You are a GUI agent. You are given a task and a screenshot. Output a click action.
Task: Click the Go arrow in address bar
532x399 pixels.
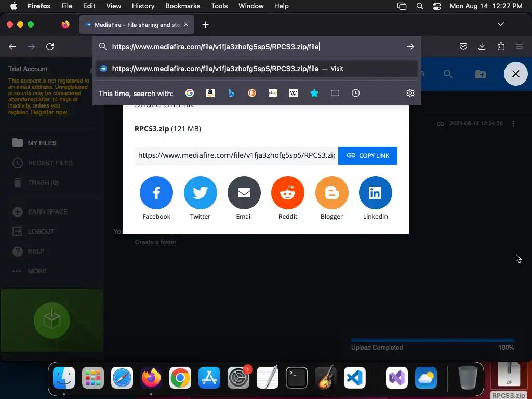point(410,46)
